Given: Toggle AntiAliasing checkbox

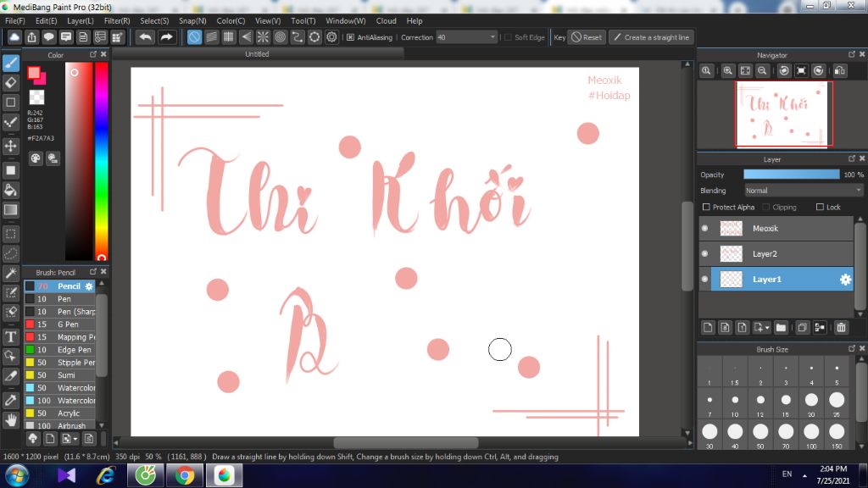Looking at the screenshot, I should pos(350,37).
